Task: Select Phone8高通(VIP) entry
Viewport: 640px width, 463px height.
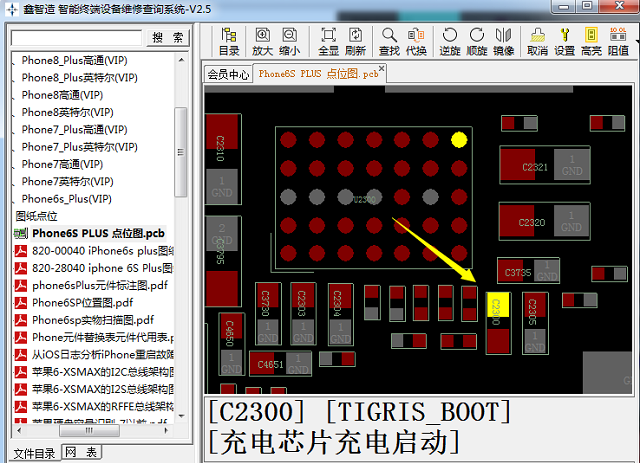Action: click(x=62, y=95)
